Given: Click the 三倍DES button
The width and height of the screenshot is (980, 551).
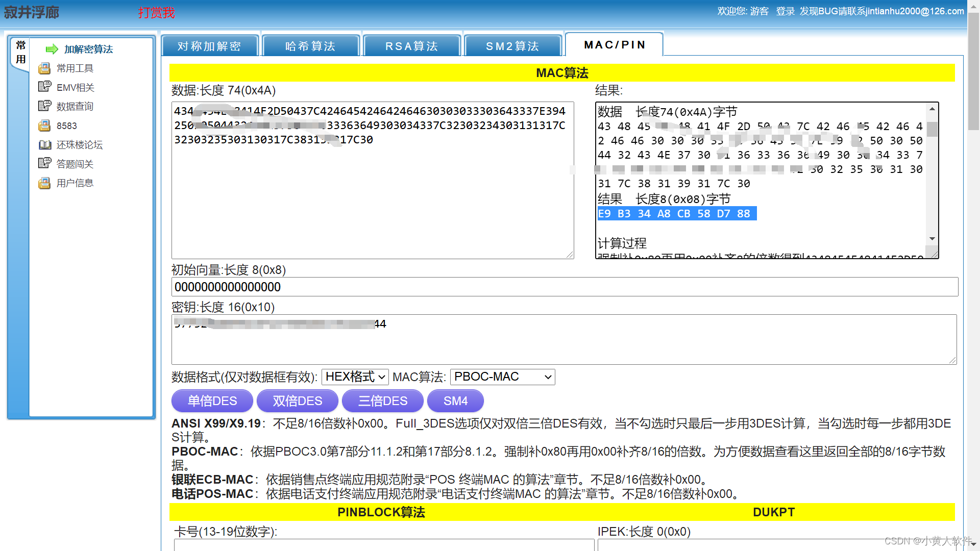Looking at the screenshot, I should click(383, 401).
